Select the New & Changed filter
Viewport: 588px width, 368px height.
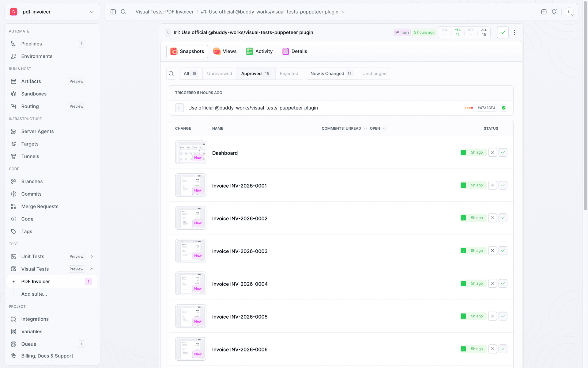[332, 74]
